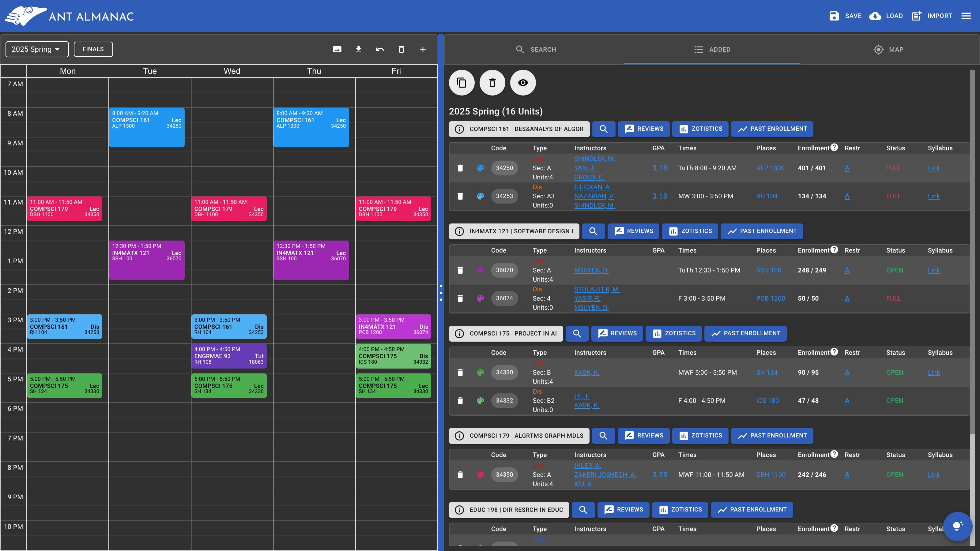Toggle the FINALS schedule view
The image size is (980, 551).
click(93, 49)
